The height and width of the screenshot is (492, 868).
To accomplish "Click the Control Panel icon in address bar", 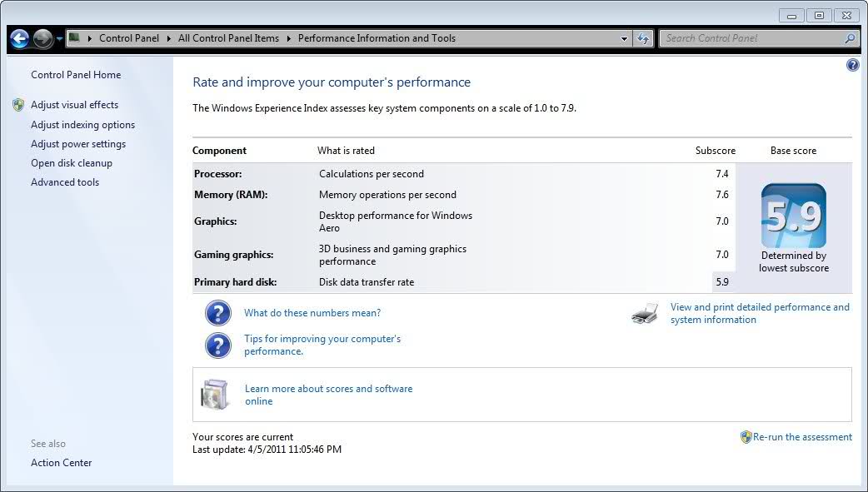I will [74, 38].
